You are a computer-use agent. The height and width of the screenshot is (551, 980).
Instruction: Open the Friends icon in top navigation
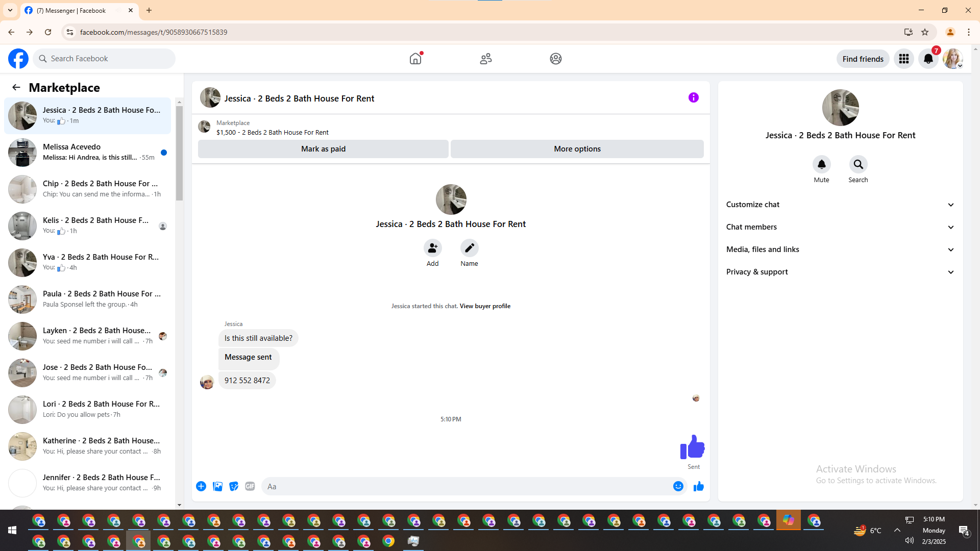(486, 59)
